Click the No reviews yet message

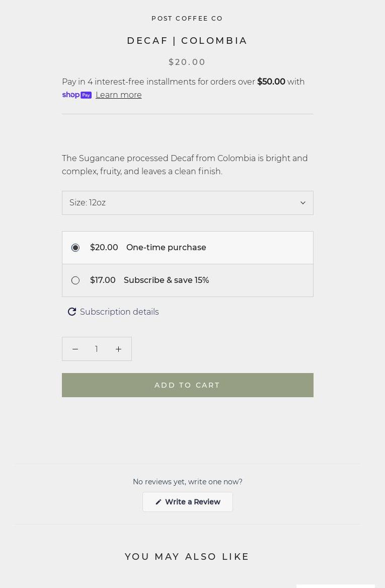tap(187, 482)
